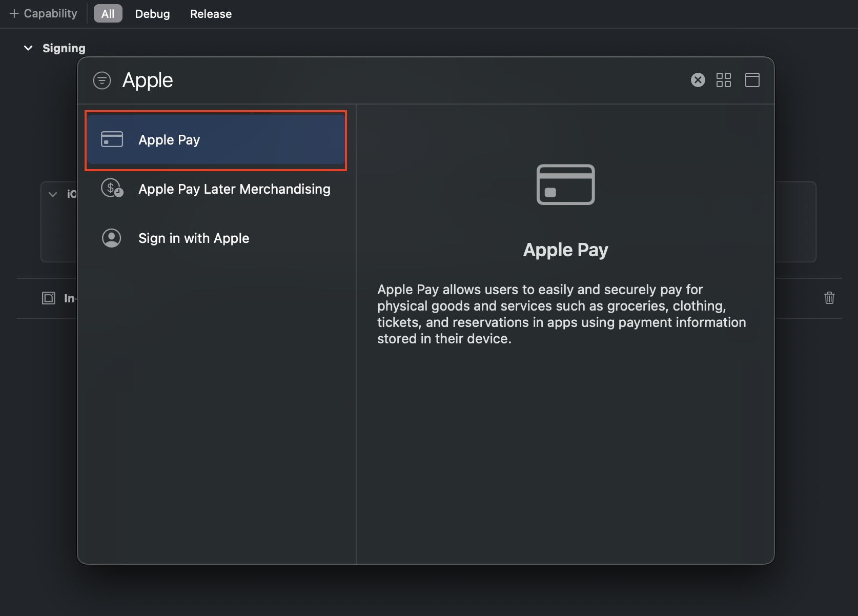
Task: Click the Apple search text field
Action: pos(400,80)
